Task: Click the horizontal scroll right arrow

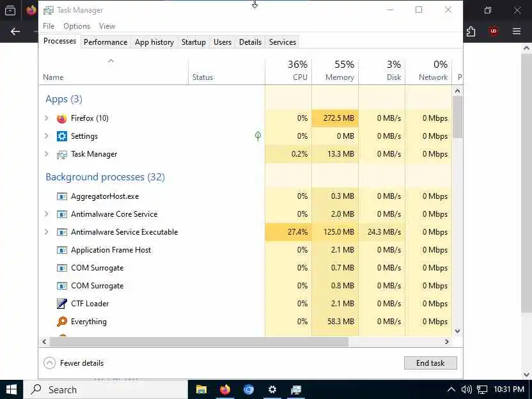Action: click(x=447, y=341)
